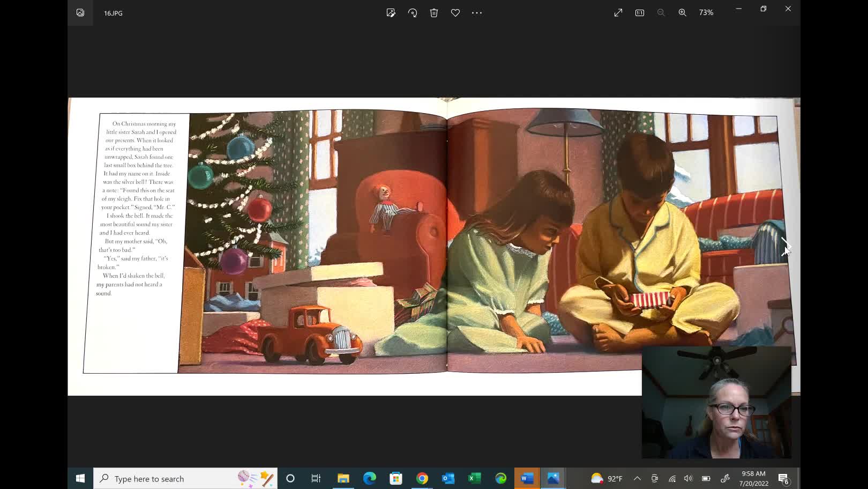The height and width of the screenshot is (489, 868).
Task: Restore down the Photos window
Action: pos(764,9)
